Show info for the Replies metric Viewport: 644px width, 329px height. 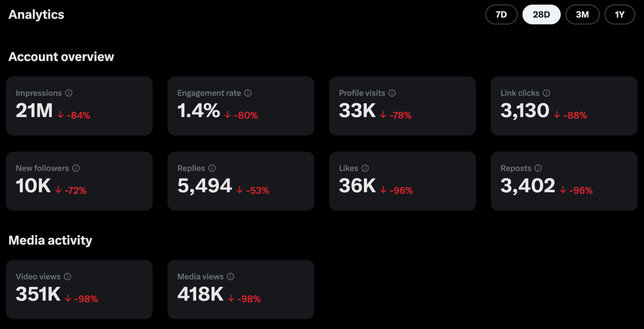212,168
